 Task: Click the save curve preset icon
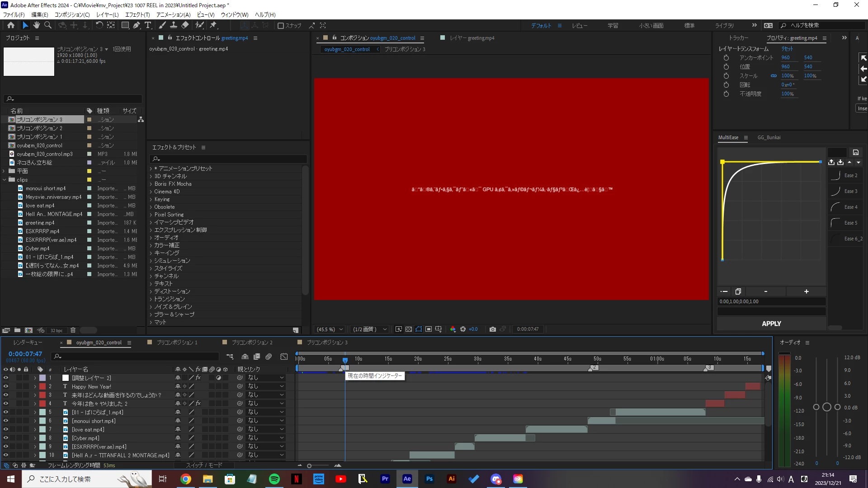click(855, 152)
